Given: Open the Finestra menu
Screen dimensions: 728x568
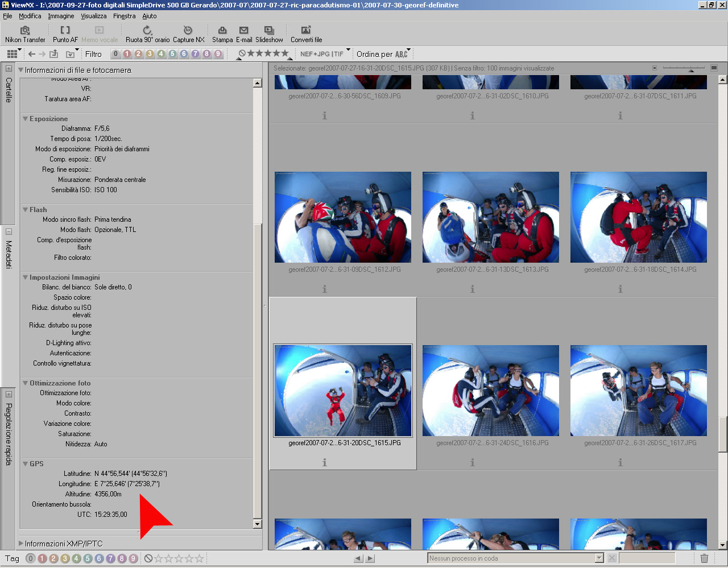Looking at the screenshot, I should (124, 16).
